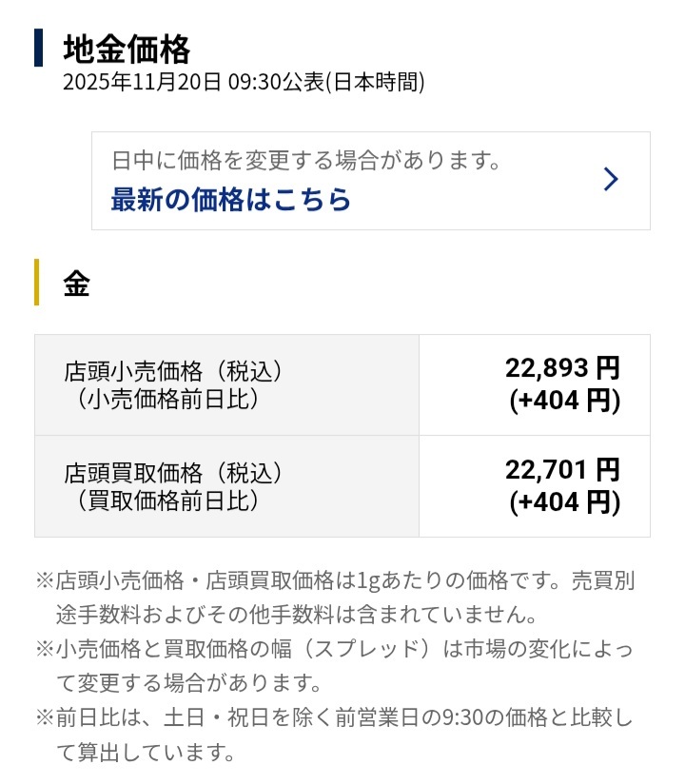Click the right chevron arrow in notice box
This screenshot has width=685, height=784.
tap(611, 179)
